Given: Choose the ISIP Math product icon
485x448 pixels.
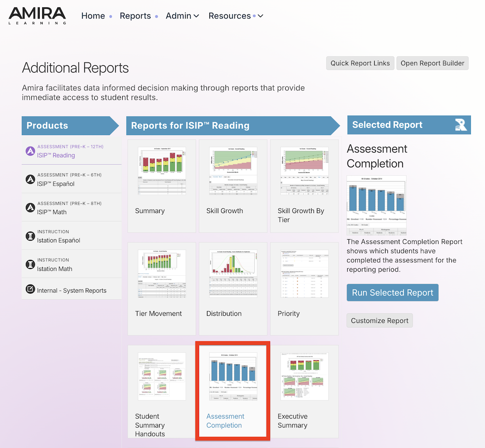Looking at the screenshot, I should click(30, 207).
